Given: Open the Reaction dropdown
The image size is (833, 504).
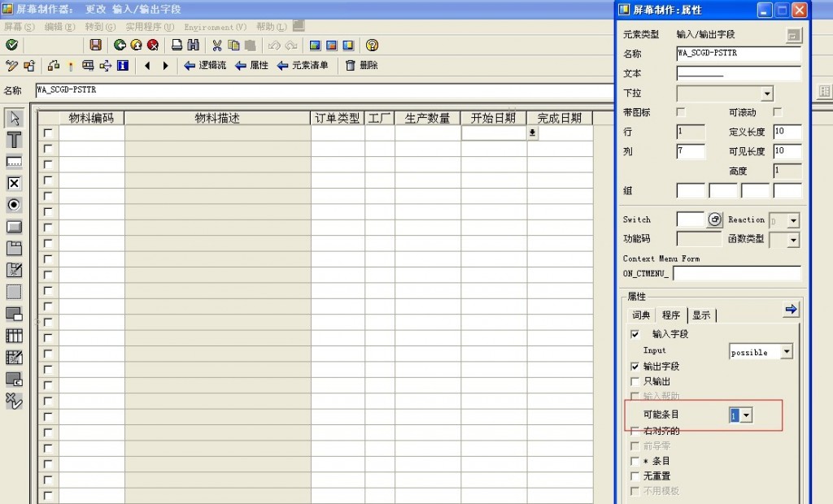Looking at the screenshot, I should [793, 219].
